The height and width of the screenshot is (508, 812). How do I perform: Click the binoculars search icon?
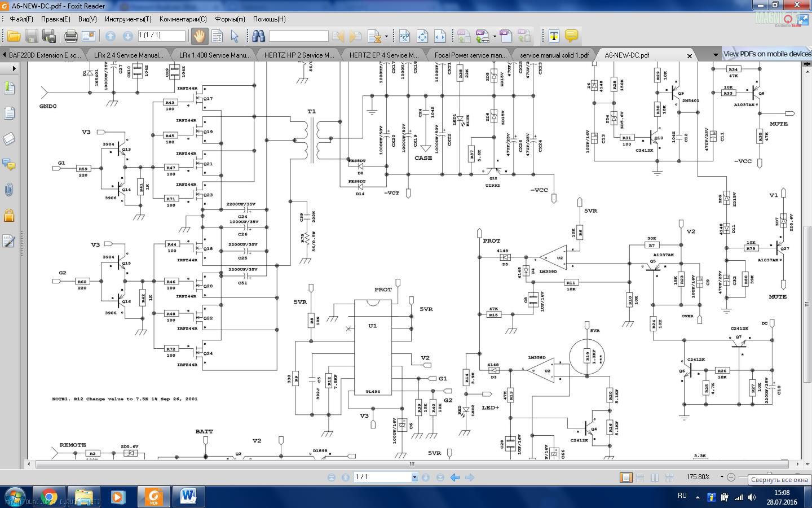(x=258, y=37)
